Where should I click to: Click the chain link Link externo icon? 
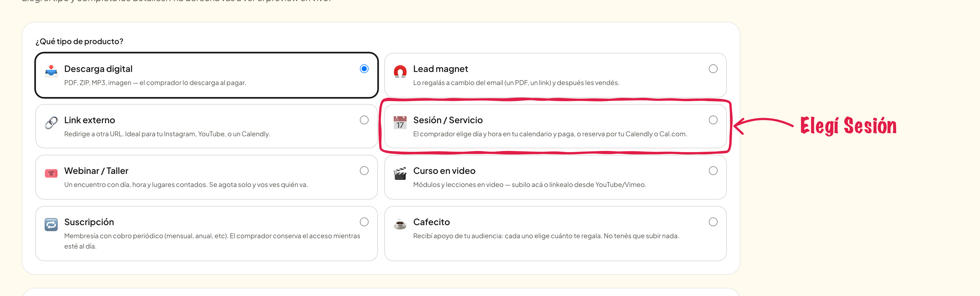[x=51, y=122]
